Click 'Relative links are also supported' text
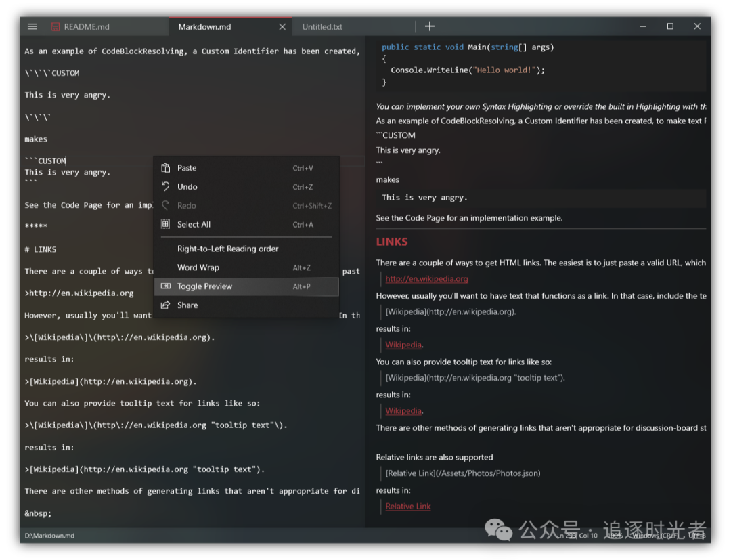The height and width of the screenshot is (560, 731). [435, 458]
